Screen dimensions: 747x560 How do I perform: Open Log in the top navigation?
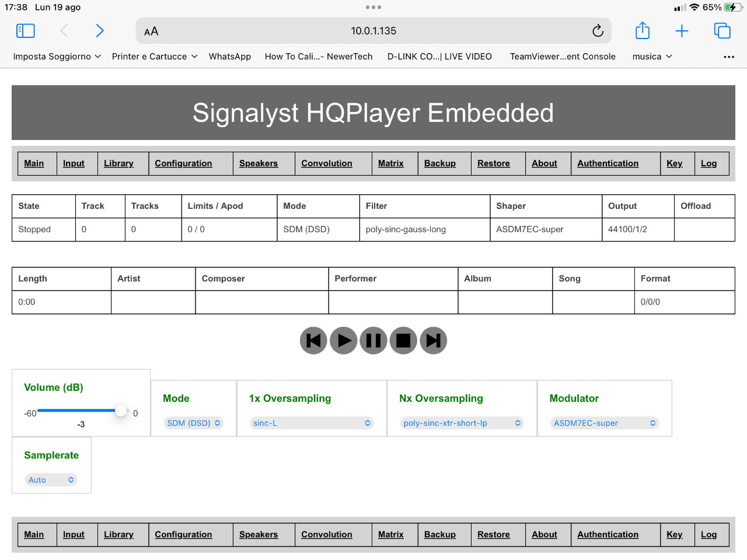[x=708, y=163]
